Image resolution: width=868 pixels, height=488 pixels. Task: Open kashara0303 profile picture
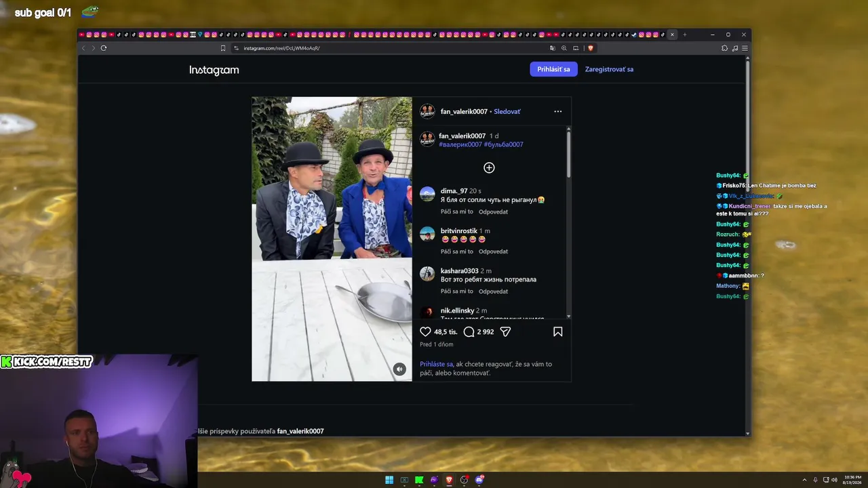(427, 274)
